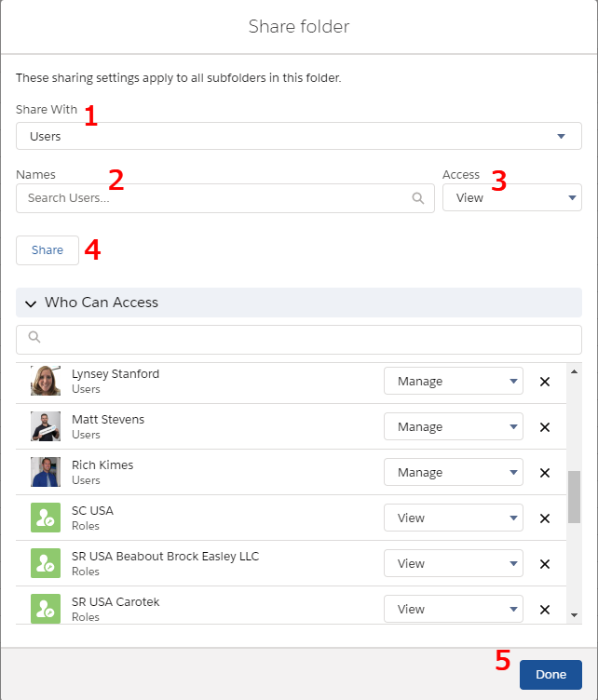Change Lynsey Stanford's Manage access dropdown
Image resolution: width=598 pixels, height=700 pixels.
(454, 381)
